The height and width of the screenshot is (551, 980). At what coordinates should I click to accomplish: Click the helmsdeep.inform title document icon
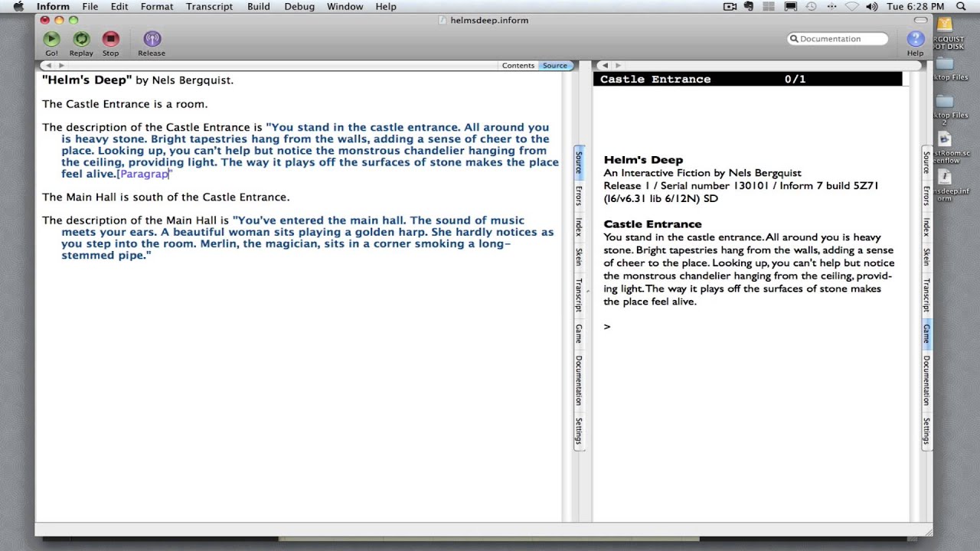pos(442,20)
